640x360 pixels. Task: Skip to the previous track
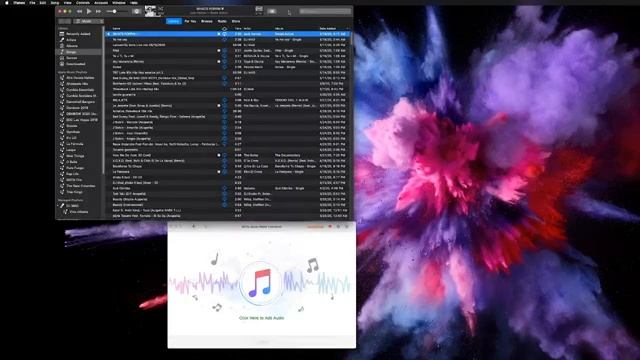click(x=79, y=11)
